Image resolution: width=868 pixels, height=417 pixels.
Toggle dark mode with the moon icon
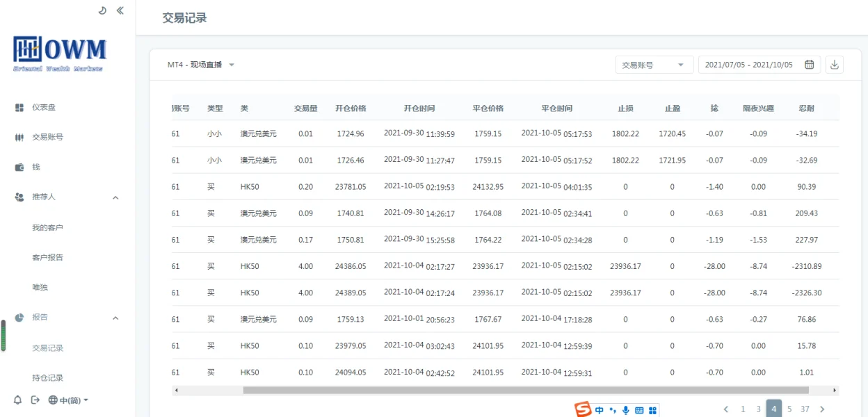click(x=102, y=10)
